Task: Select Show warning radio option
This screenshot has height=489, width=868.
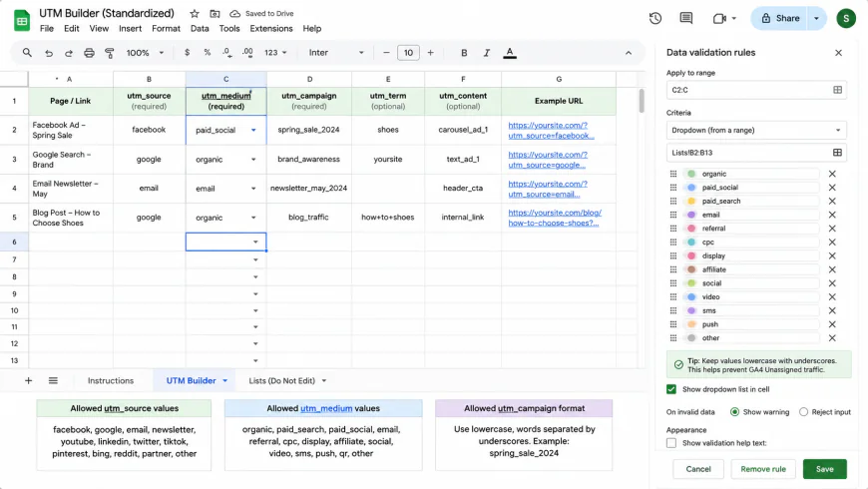Action: click(734, 412)
